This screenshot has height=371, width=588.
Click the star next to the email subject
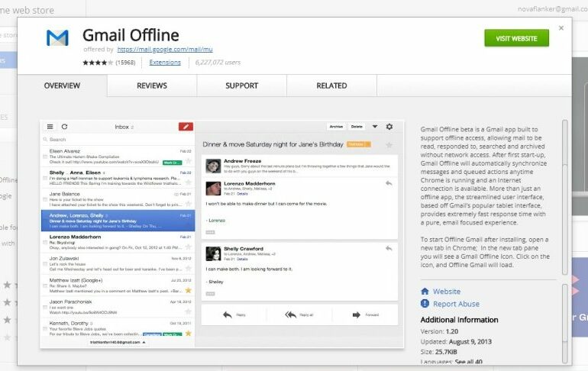tap(389, 144)
